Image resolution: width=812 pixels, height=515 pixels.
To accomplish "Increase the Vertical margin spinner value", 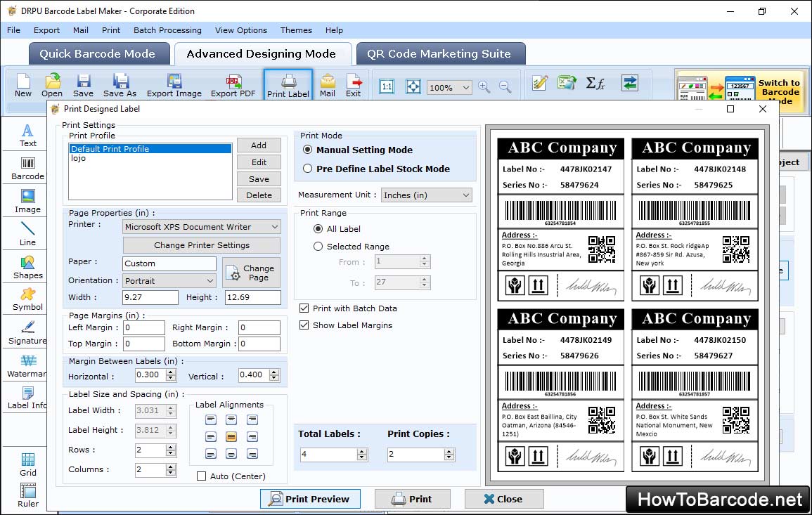I will (x=274, y=372).
